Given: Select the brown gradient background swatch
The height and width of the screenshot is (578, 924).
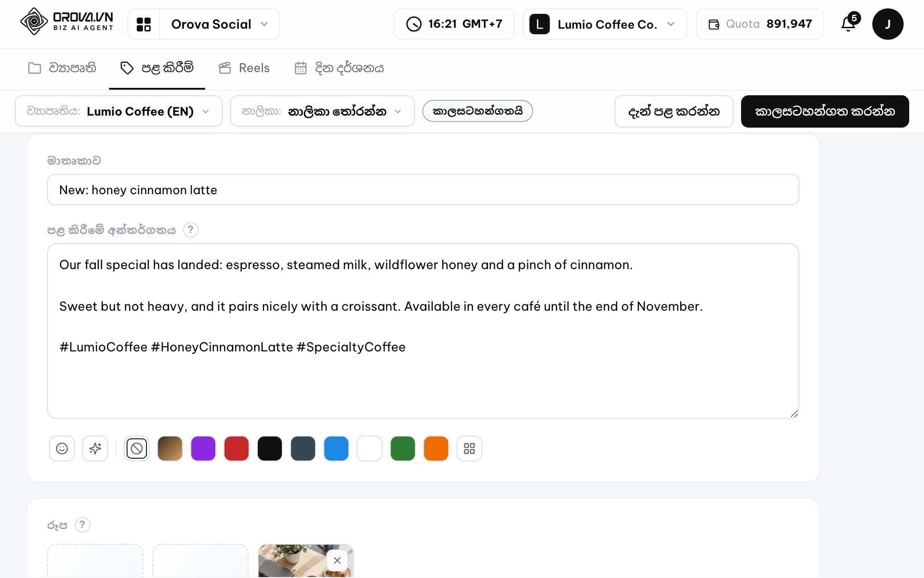Looking at the screenshot, I should 170,449.
